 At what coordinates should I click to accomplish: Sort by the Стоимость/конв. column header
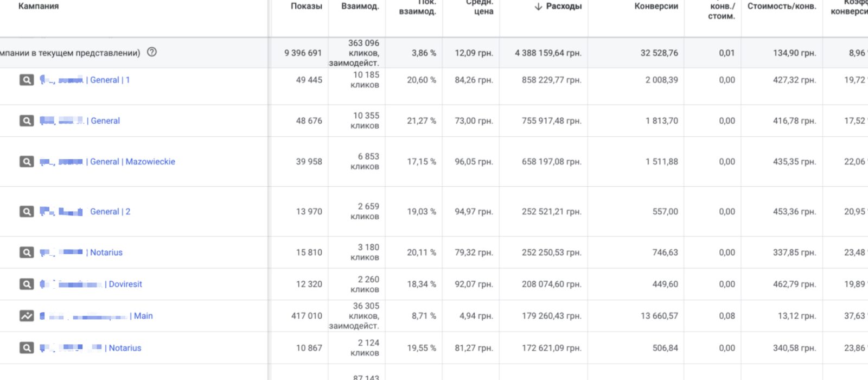point(781,7)
